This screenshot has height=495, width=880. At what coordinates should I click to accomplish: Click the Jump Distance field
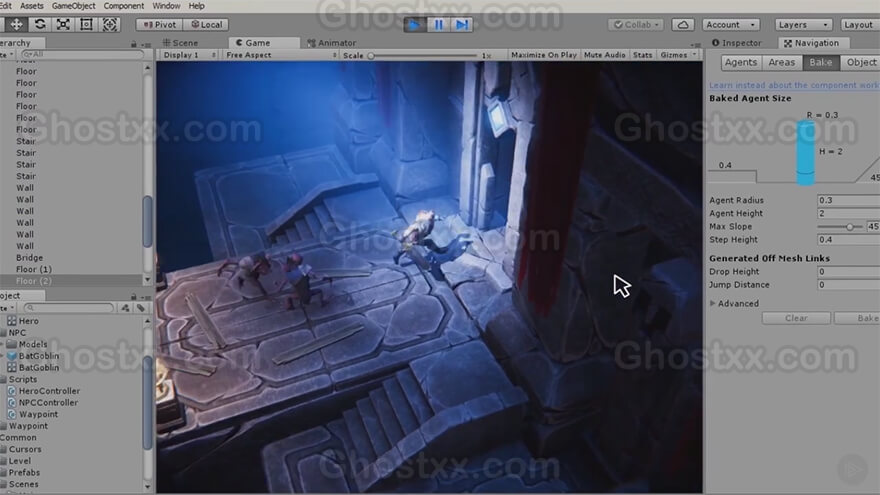coord(848,285)
